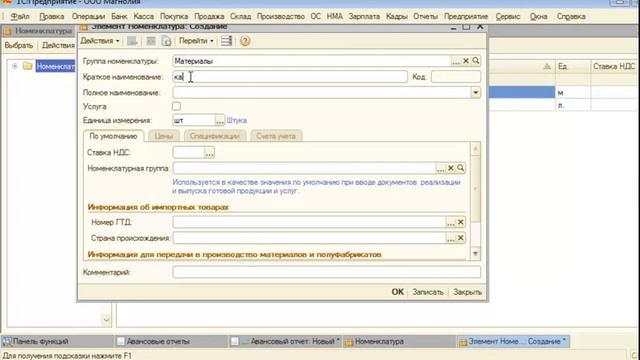
Task: Clear the Страна происхождения field
Action: [460, 238]
